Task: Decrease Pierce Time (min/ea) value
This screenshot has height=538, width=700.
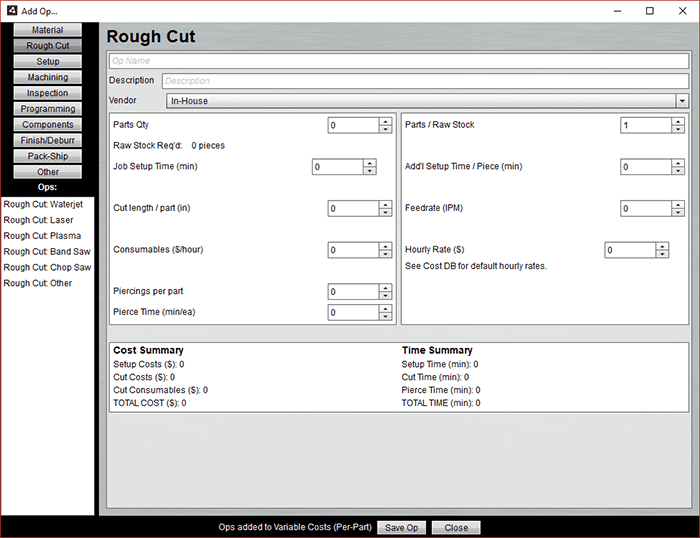Action: (385, 317)
